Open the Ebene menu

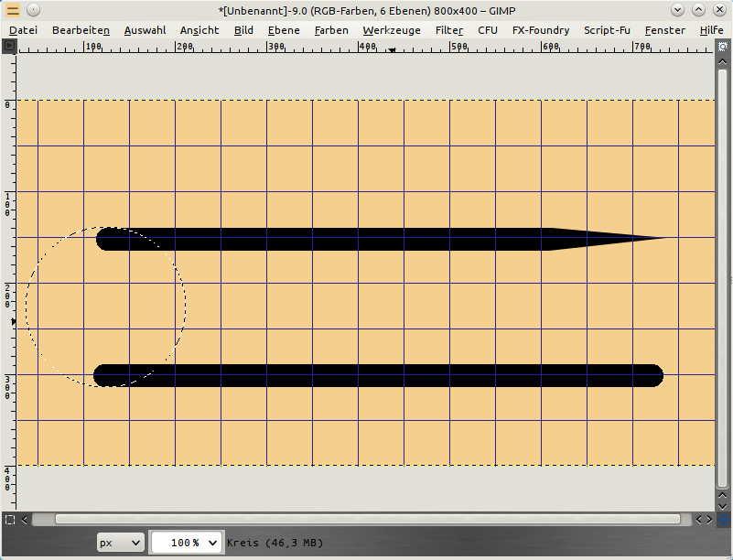tap(284, 30)
